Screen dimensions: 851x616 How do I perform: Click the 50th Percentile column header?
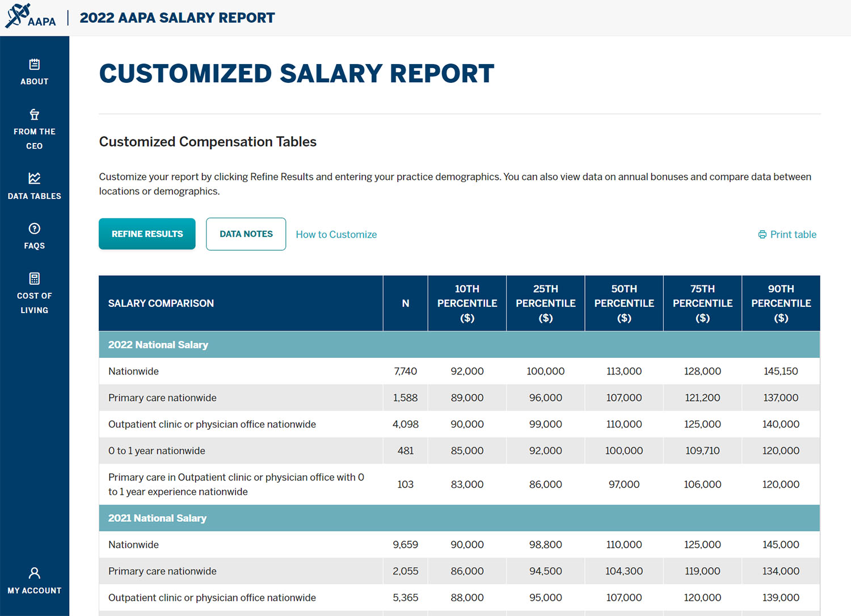point(624,303)
